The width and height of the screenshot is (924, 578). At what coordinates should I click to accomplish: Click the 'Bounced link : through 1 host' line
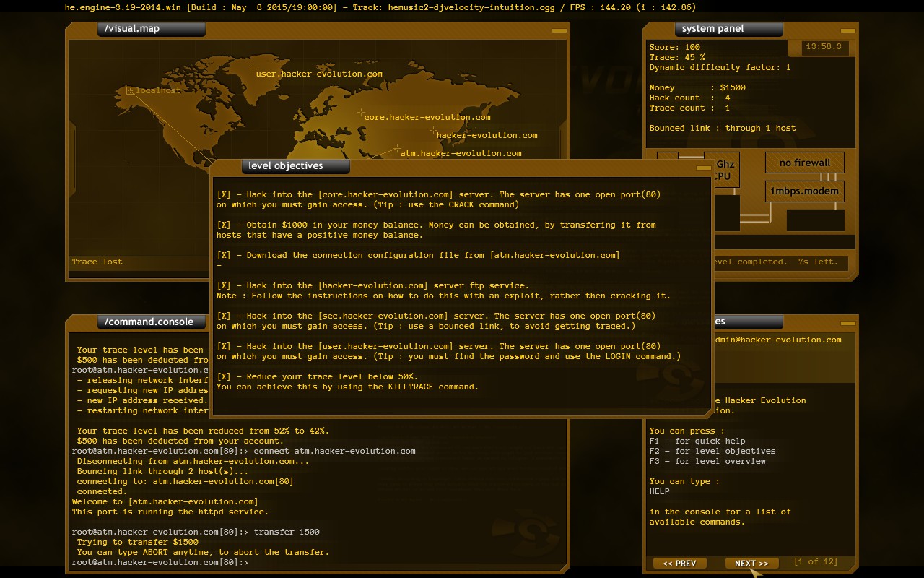[723, 129]
